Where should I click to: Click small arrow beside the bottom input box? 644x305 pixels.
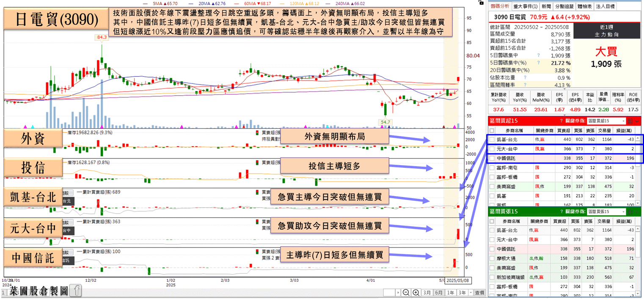tap(398, 293)
